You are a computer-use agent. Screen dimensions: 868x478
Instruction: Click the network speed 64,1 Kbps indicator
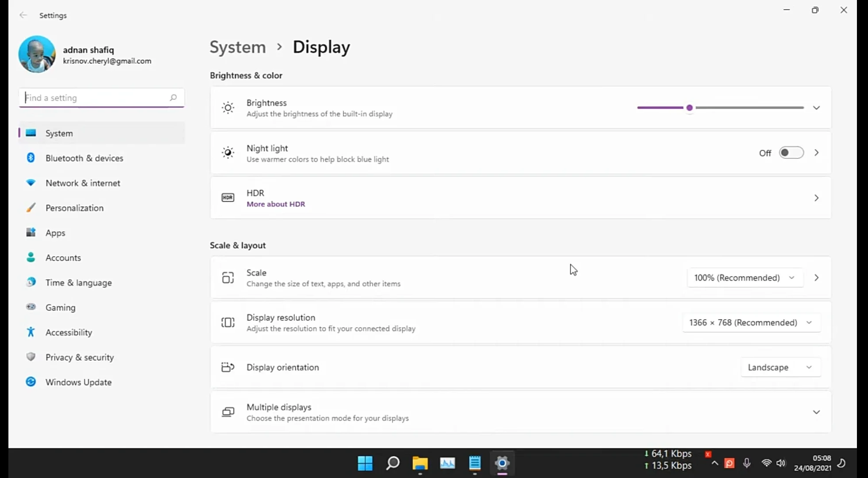click(x=668, y=454)
